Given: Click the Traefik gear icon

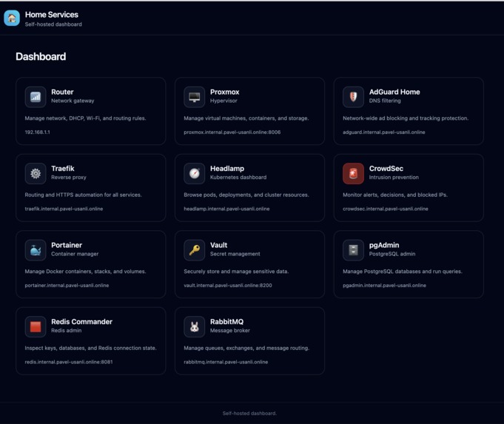Looking at the screenshot, I should [36, 173].
